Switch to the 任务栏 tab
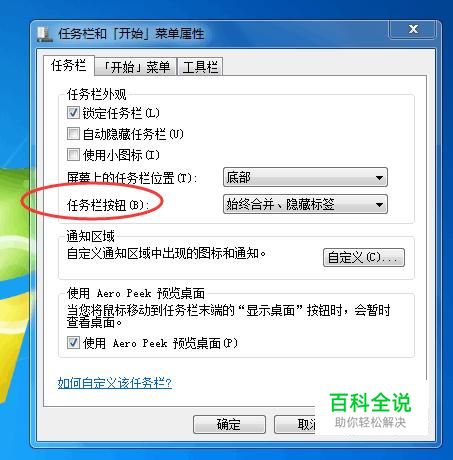 pos(69,66)
